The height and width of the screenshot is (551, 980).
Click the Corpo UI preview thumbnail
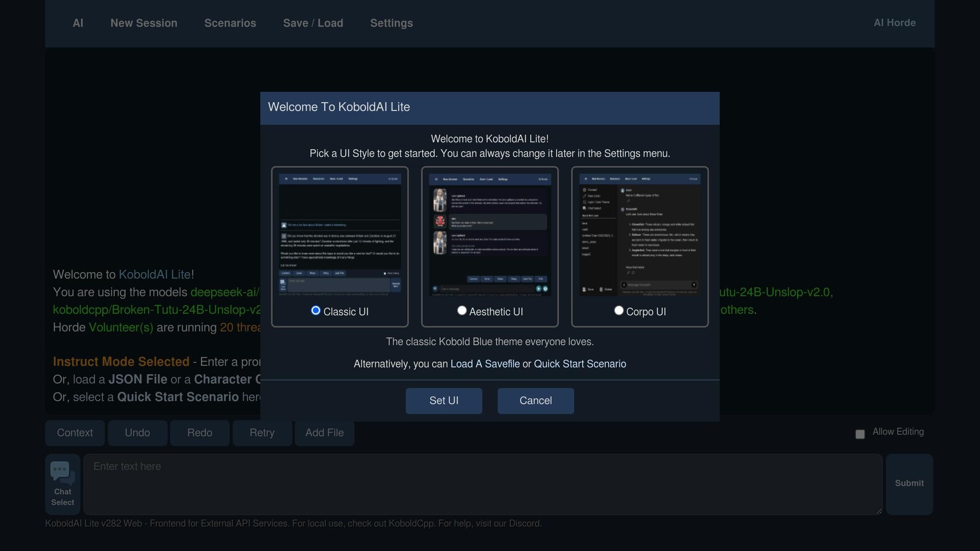pyautogui.click(x=640, y=235)
